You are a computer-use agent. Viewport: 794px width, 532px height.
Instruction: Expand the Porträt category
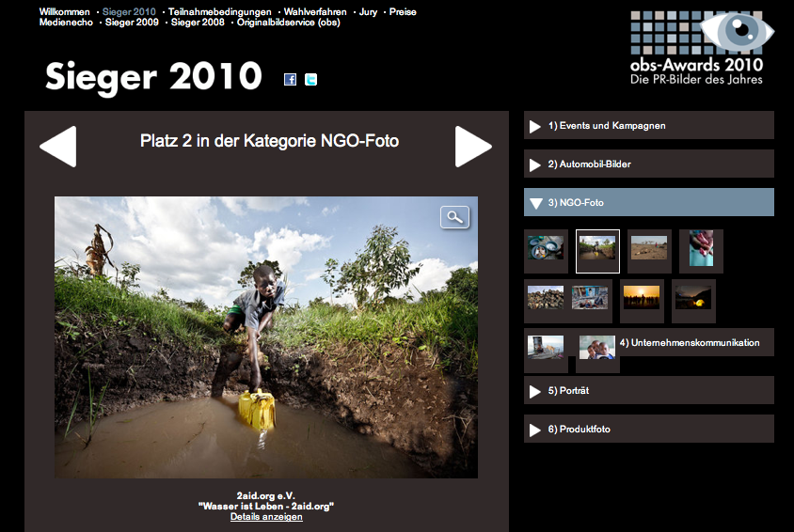pyautogui.click(x=649, y=390)
